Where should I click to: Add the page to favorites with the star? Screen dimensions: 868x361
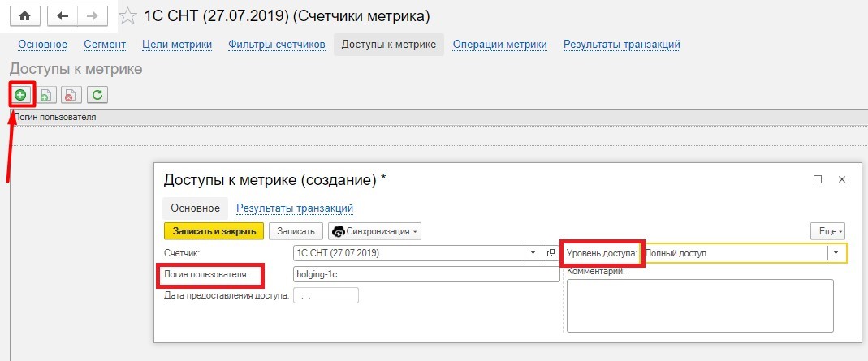pos(128,16)
